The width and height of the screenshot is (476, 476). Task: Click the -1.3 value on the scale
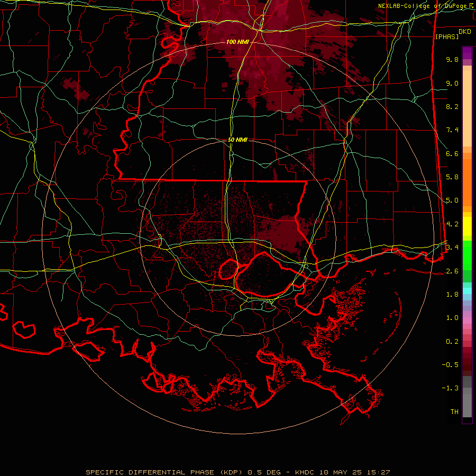(450, 388)
